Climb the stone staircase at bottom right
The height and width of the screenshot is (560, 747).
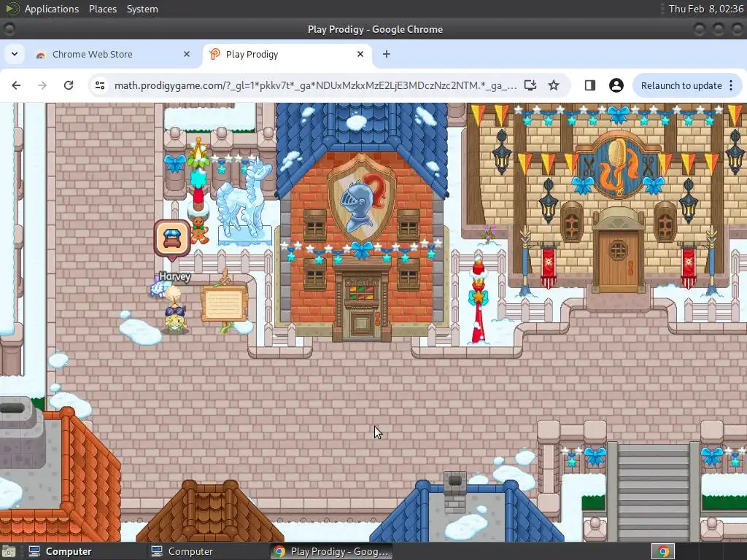coord(653,491)
